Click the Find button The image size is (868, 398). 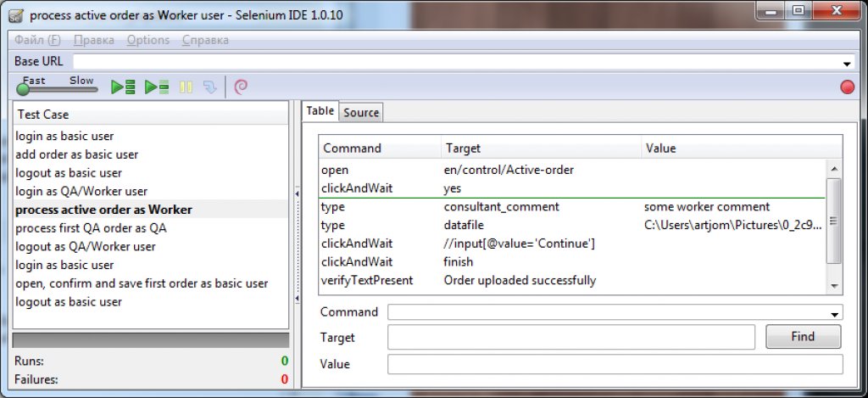point(803,337)
